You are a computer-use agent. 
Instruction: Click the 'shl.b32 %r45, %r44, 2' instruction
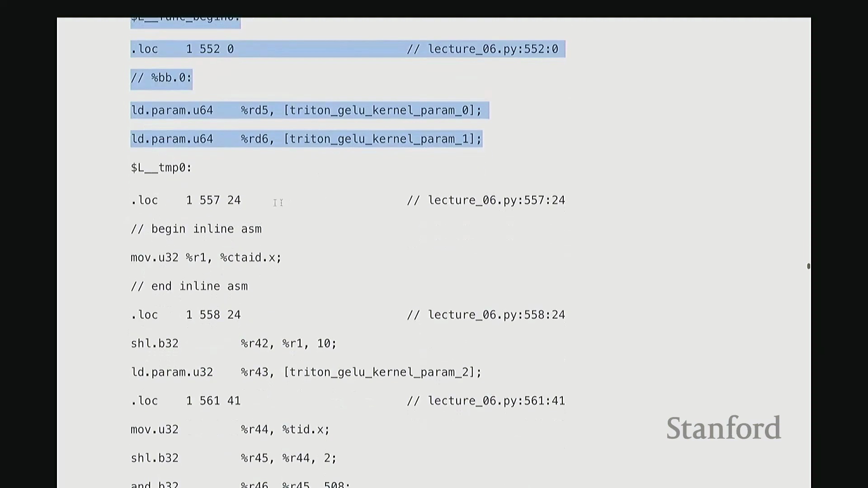click(x=233, y=458)
